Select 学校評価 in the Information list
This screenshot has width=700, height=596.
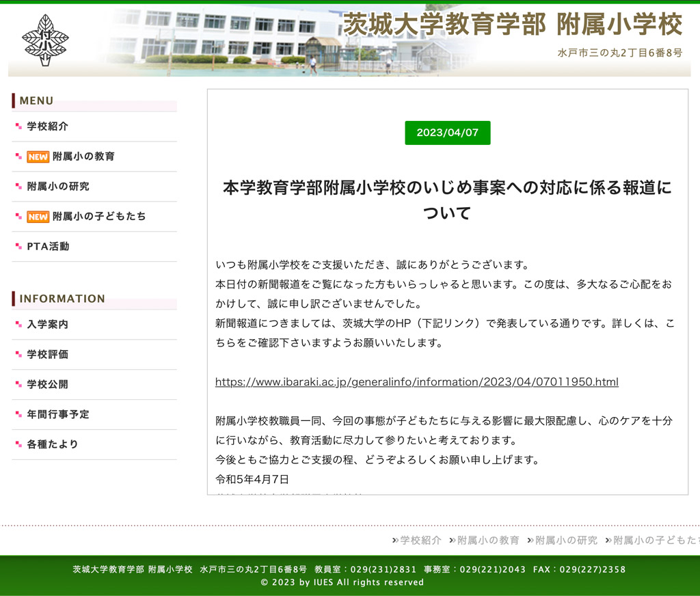coord(47,355)
